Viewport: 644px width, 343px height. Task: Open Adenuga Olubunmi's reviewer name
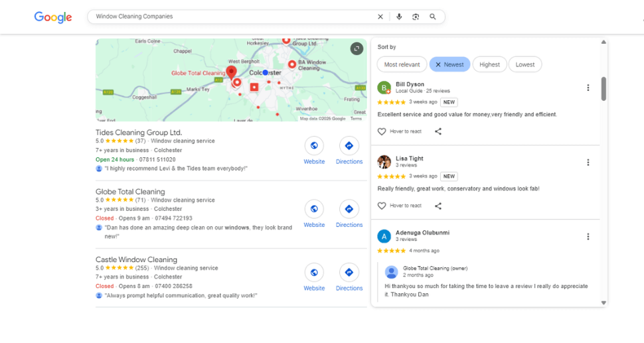423,233
